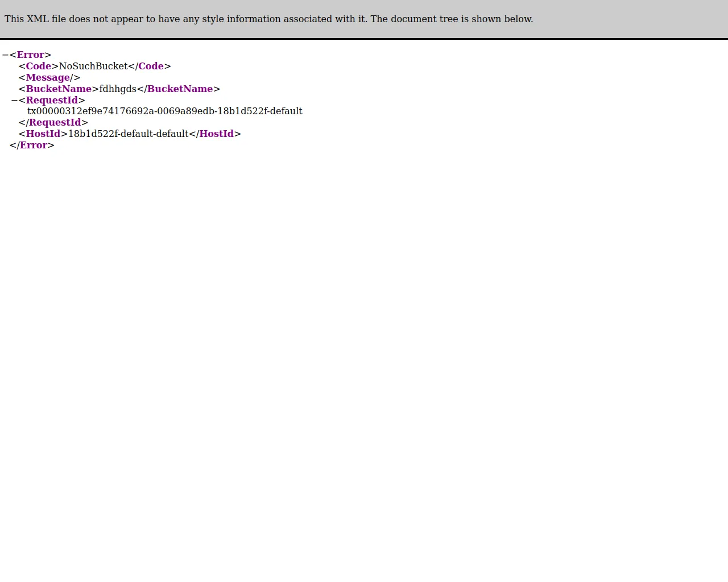Click the closing HostId tag

216,134
